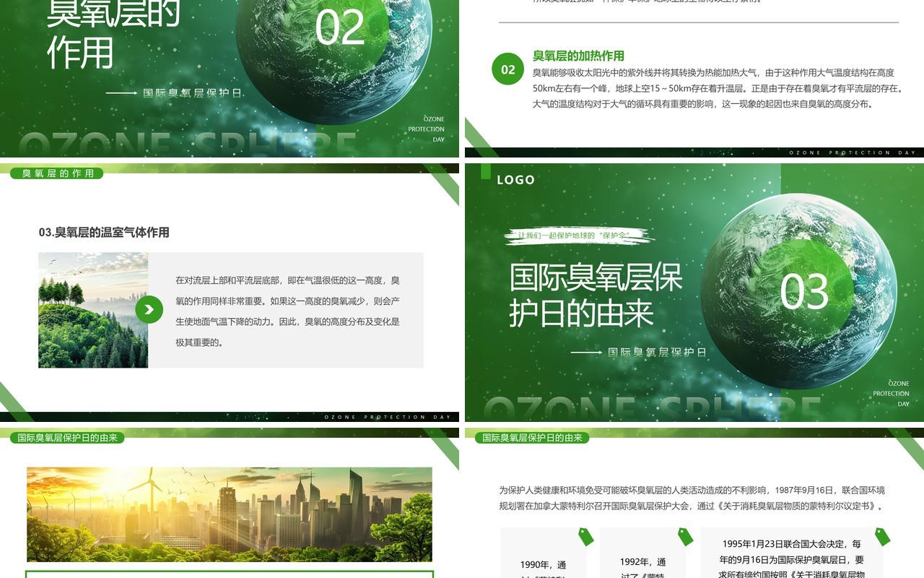Click the number 03 on the globe
This screenshot has height=578, width=924.
point(805,292)
